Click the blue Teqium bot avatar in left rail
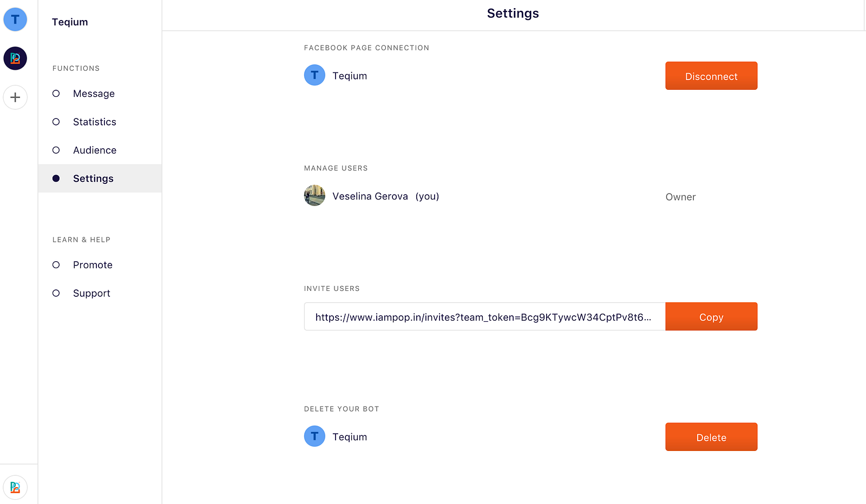 [15, 19]
